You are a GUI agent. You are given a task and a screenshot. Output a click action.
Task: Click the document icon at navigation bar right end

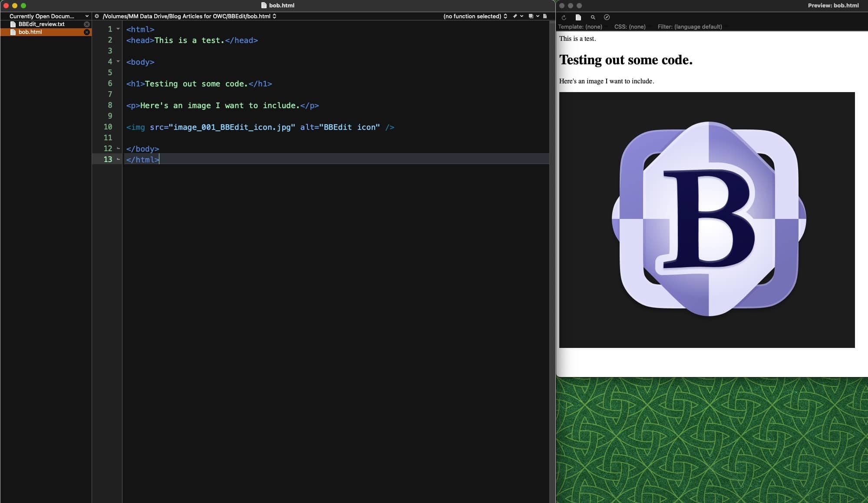pyautogui.click(x=545, y=16)
